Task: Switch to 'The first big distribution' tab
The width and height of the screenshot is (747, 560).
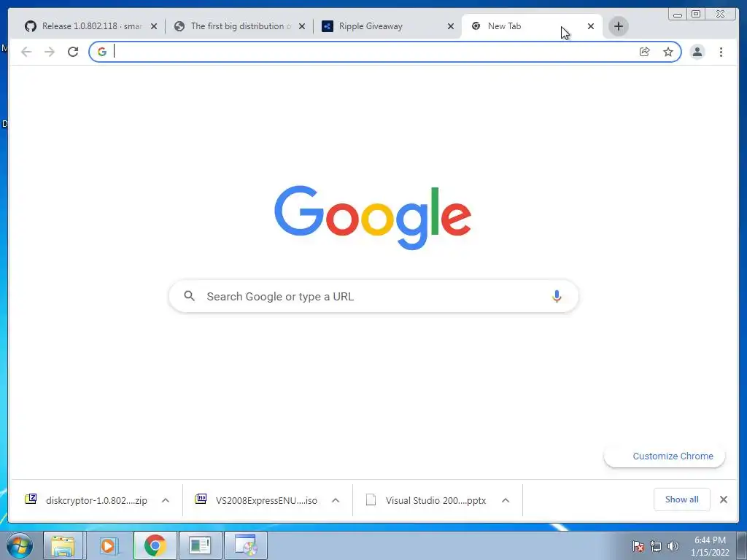Action: click(x=239, y=26)
